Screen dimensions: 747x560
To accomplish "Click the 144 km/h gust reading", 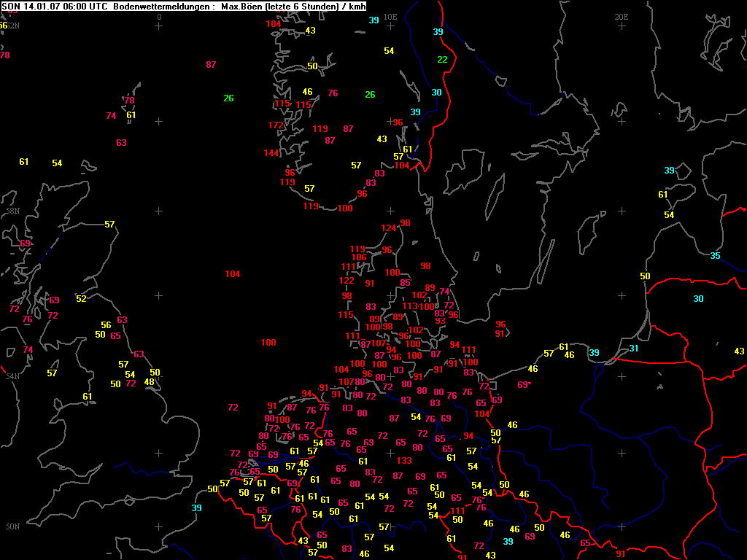I will 271,153.
